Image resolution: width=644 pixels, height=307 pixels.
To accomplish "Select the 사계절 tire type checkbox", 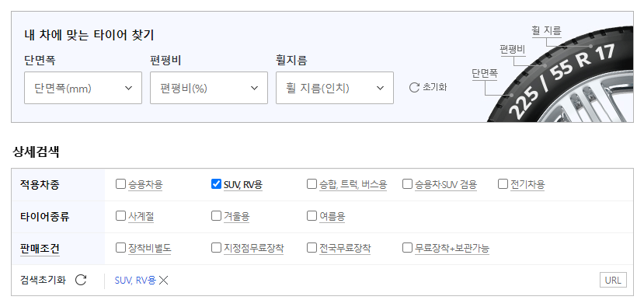I will coord(120,216).
